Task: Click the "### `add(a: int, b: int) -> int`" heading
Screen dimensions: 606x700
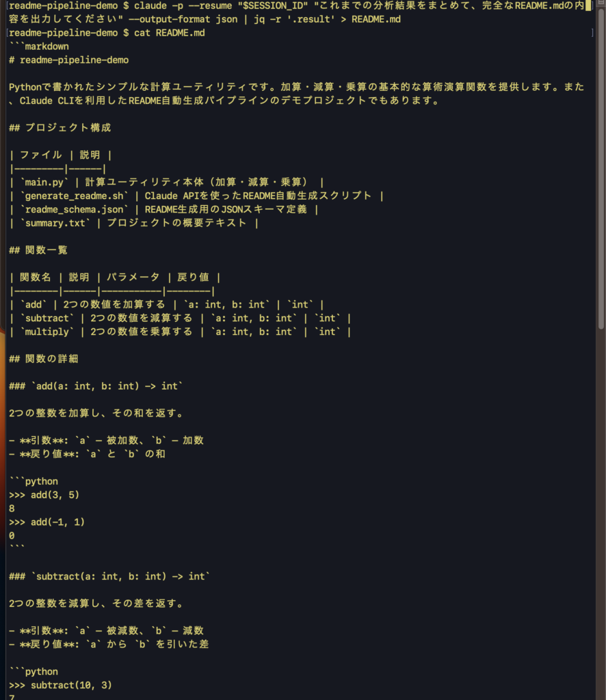Action: point(96,386)
